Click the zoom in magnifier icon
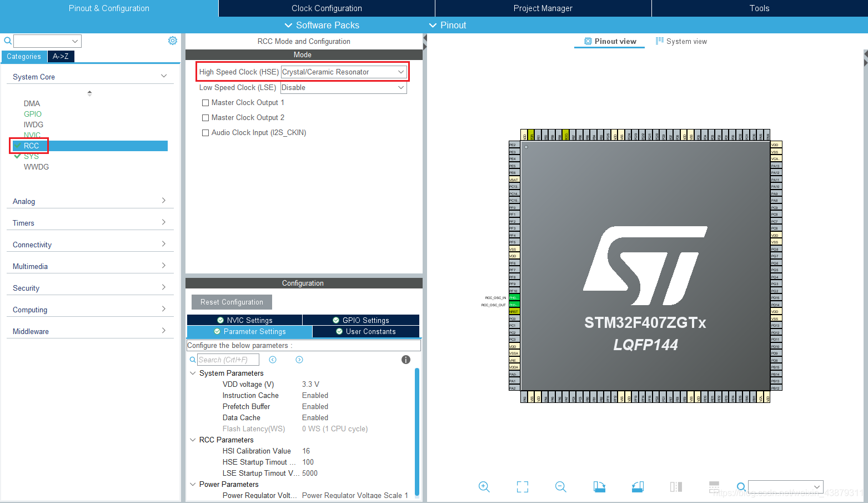 coord(484,487)
